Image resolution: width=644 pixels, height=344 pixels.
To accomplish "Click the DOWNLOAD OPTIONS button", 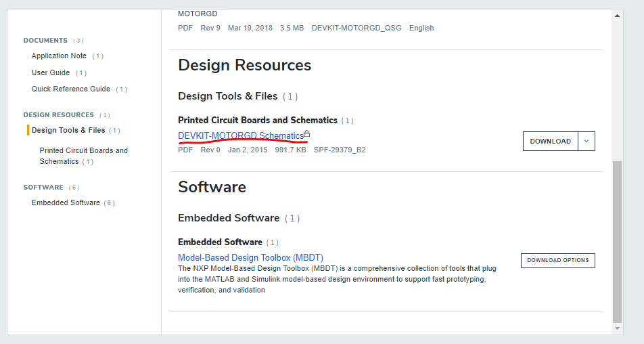I will 557,261.
